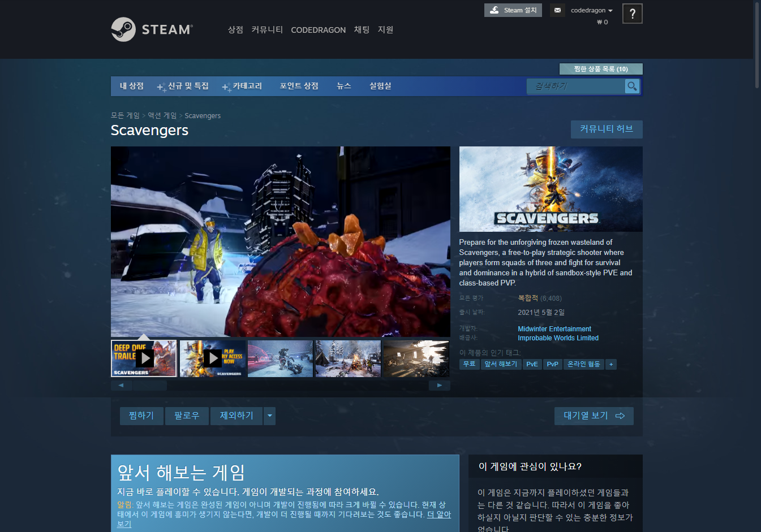This screenshot has width=761, height=532.
Task: Open the Midwinter Entertainment developer link
Action: (554, 329)
